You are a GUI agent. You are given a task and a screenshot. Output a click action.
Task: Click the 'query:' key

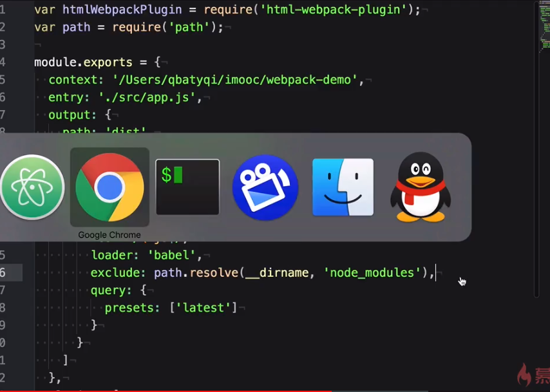(111, 290)
